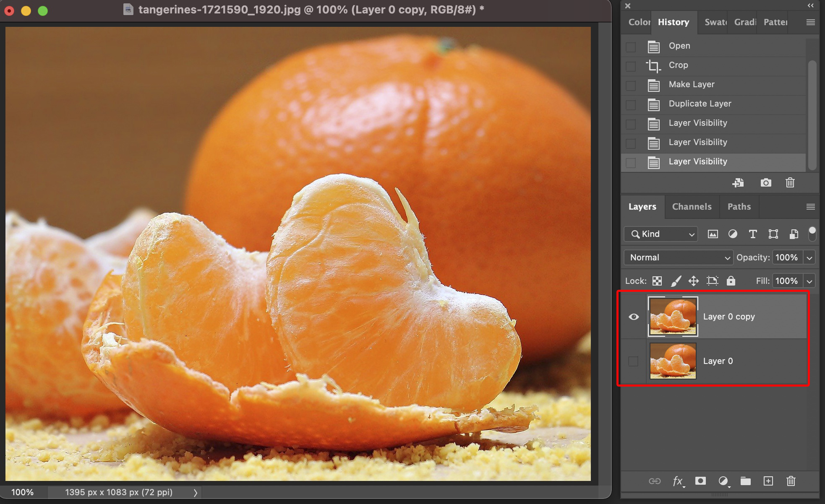
Task: Show the Layer 0 layer
Action: click(x=633, y=361)
